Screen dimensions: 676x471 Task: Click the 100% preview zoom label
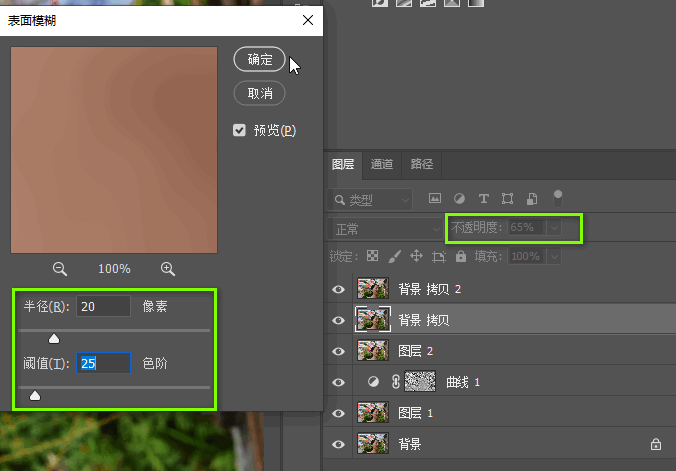pos(114,269)
